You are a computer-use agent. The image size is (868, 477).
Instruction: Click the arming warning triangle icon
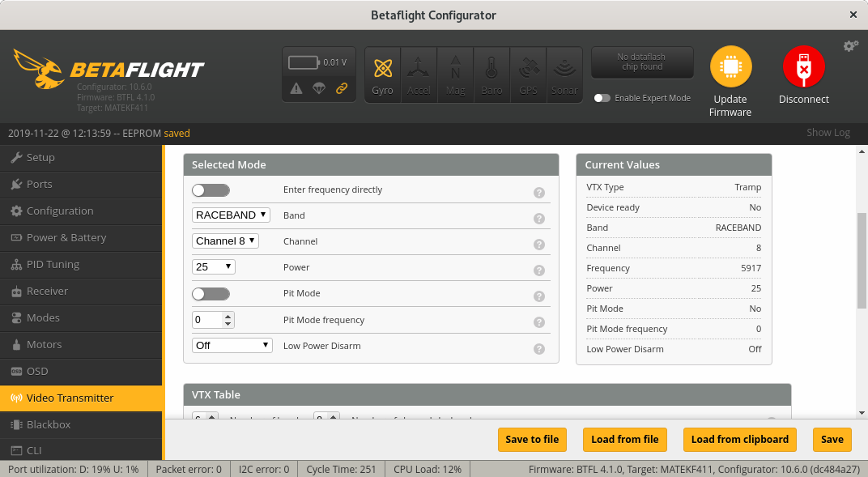(x=296, y=88)
